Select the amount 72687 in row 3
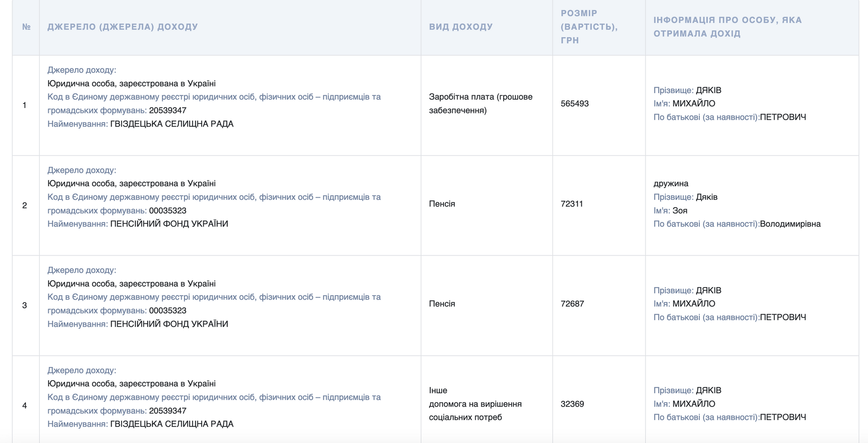868x443 pixels. (572, 304)
